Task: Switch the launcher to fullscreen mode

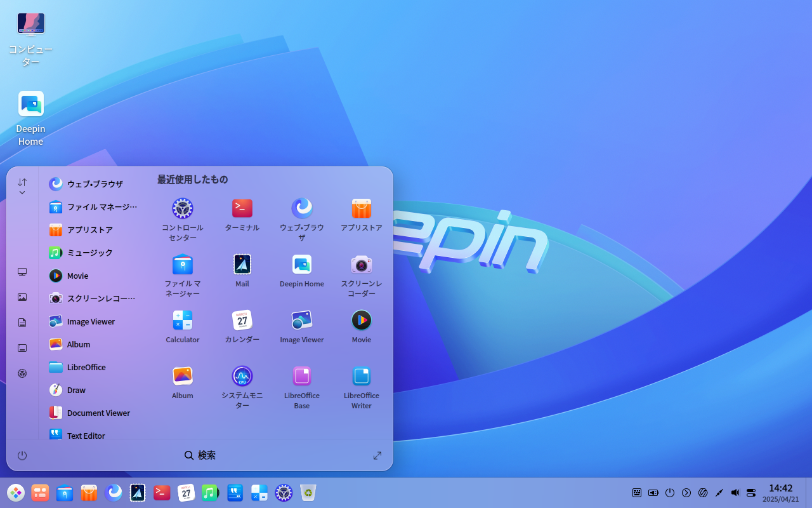Action: point(377,455)
